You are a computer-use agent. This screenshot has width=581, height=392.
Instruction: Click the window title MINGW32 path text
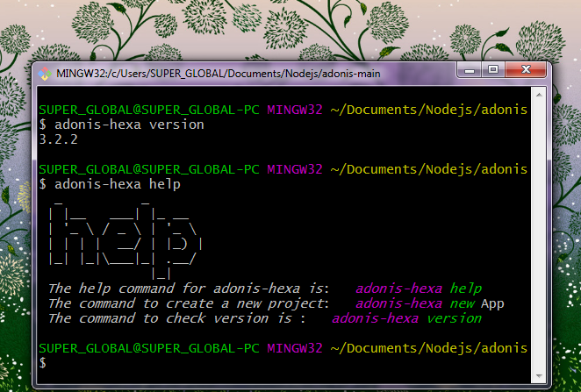point(219,74)
